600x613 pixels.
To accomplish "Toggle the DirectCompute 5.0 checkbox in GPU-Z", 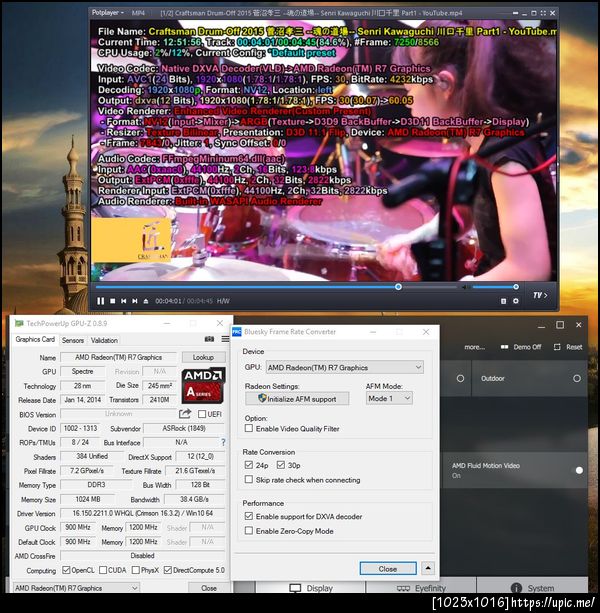I will click(x=168, y=570).
